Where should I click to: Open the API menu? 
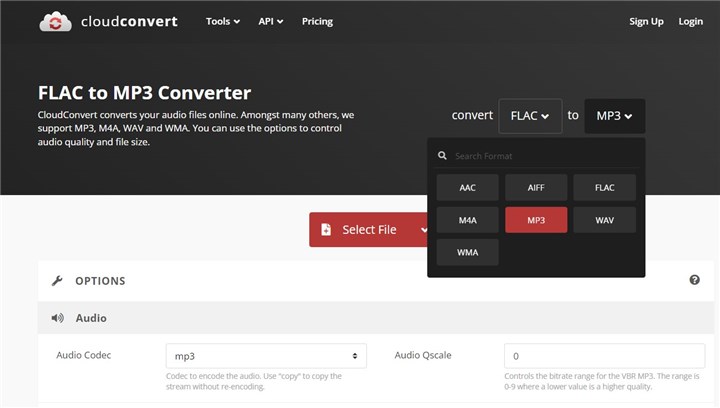270,22
